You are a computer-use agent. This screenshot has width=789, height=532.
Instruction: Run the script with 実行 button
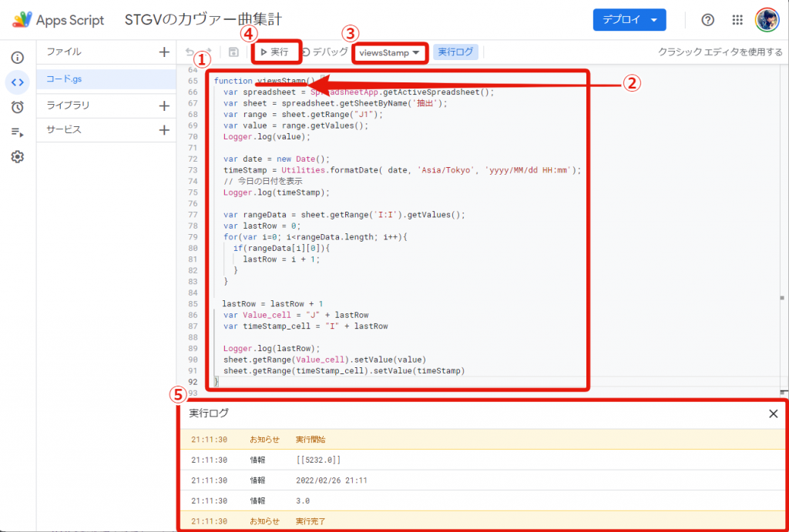pyautogui.click(x=274, y=52)
